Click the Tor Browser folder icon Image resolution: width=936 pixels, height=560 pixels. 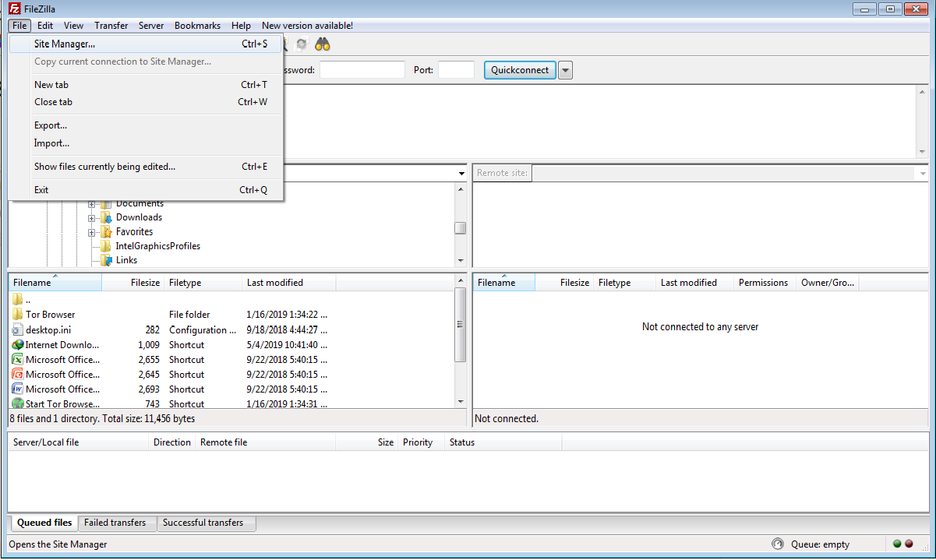18,315
